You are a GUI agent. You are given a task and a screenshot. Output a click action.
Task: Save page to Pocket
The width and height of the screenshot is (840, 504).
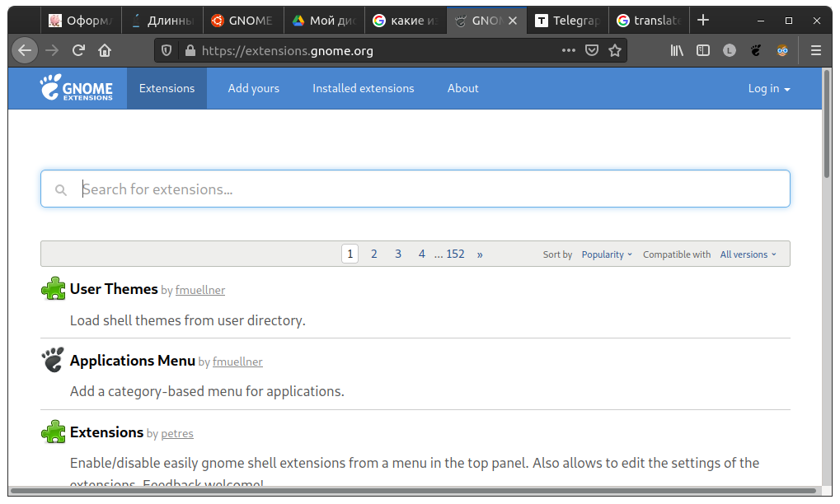tap(591, 50)
